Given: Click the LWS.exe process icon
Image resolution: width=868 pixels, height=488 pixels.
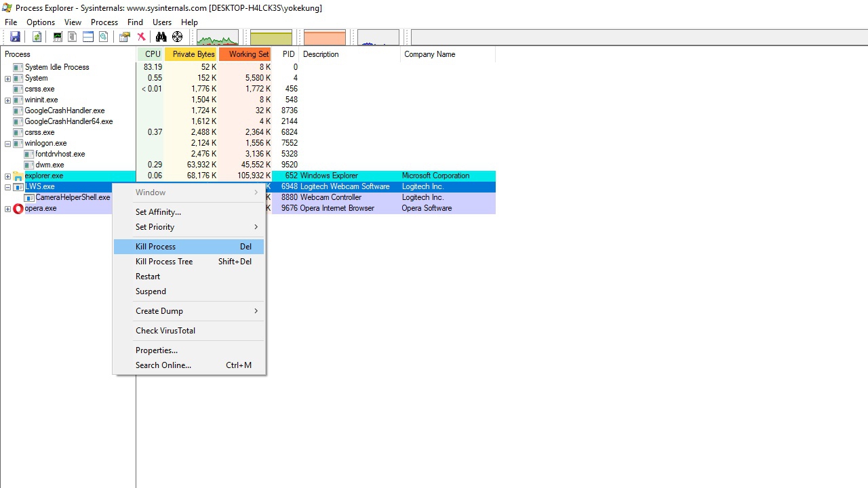Looking at the screenshot, I should [18, 186].
